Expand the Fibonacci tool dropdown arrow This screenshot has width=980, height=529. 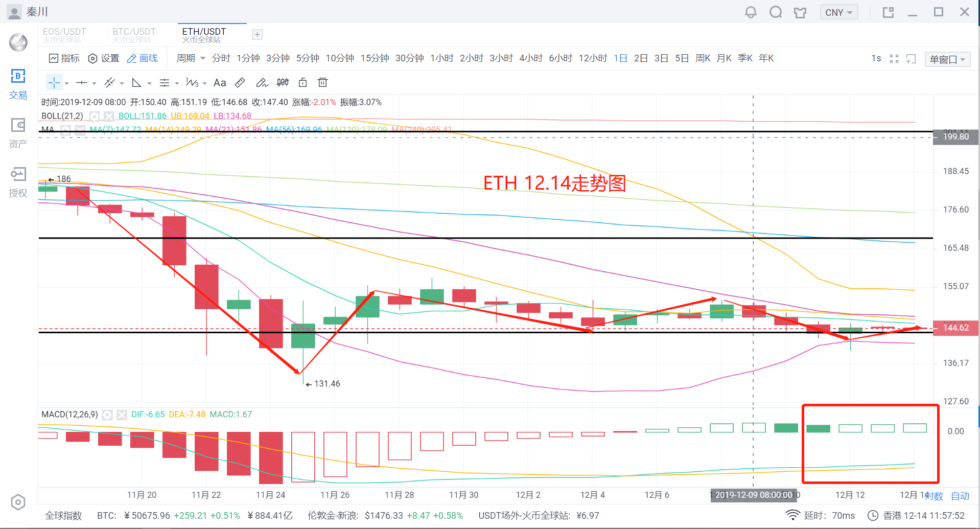click(x=177, y=83)
